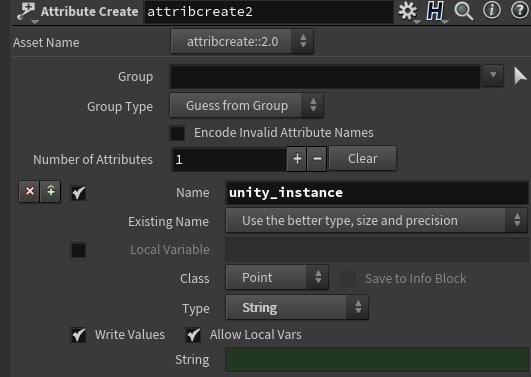The image size is (531, 377).
Task: Click the Name field unity_instance
Action: click(x=377, y=193)
